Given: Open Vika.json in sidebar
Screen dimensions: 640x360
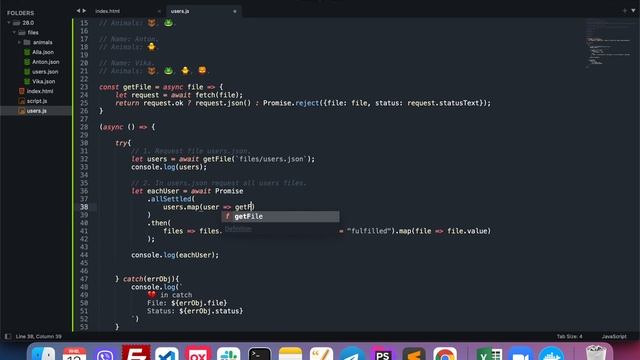Looking at the screenshot, I should click(x=43, y=81).
